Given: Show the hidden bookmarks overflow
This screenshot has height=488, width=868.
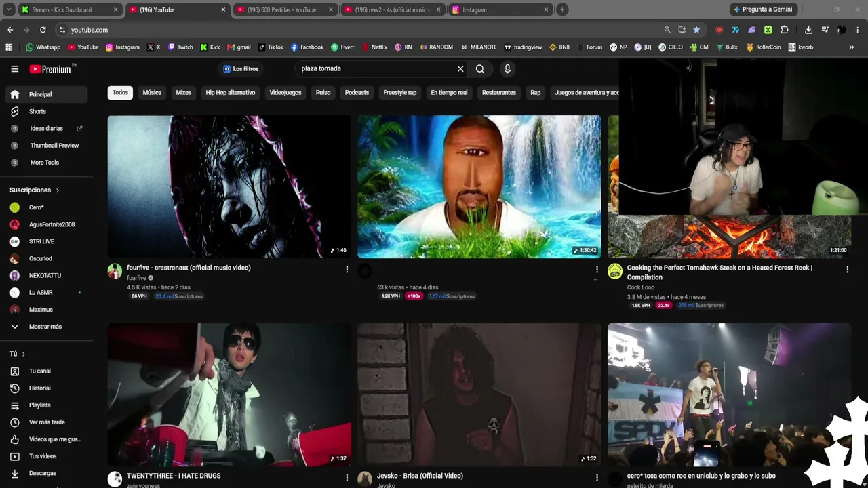Looking at the screenshot, I should click(852, 47).
